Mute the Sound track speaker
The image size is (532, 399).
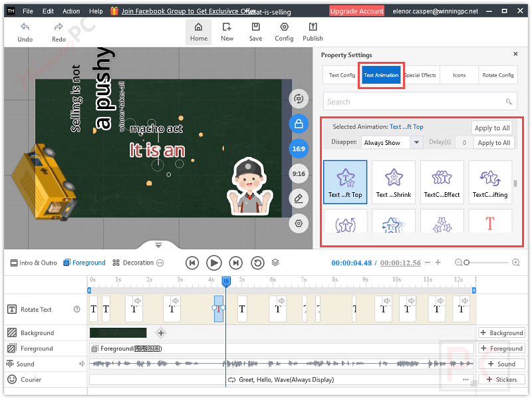tap(82, 364)
